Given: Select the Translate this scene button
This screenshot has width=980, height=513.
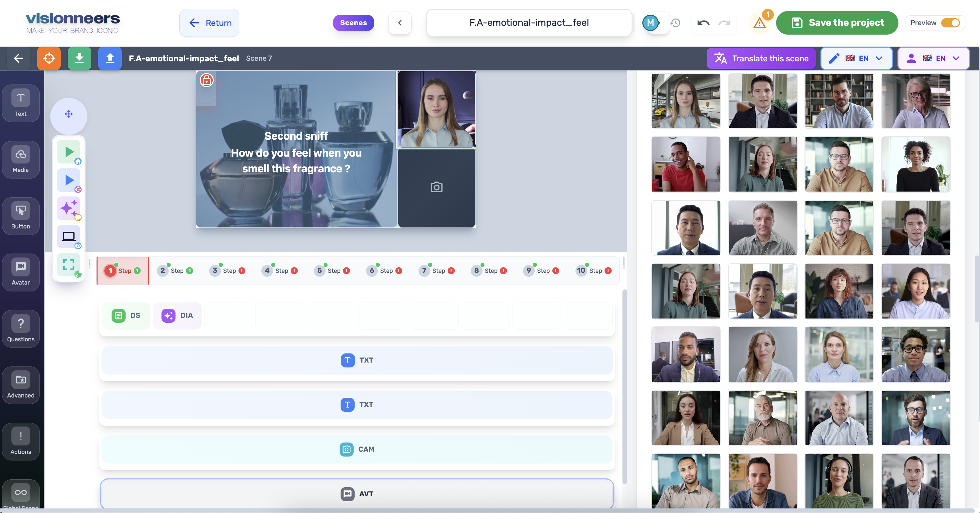Looking at the screenshot, I should (x=761, y=58).
